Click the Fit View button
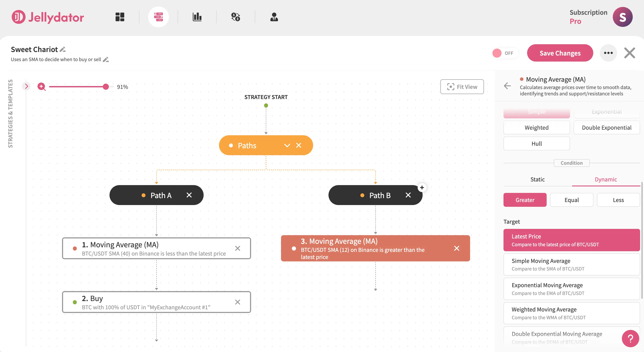 [462, 87]
